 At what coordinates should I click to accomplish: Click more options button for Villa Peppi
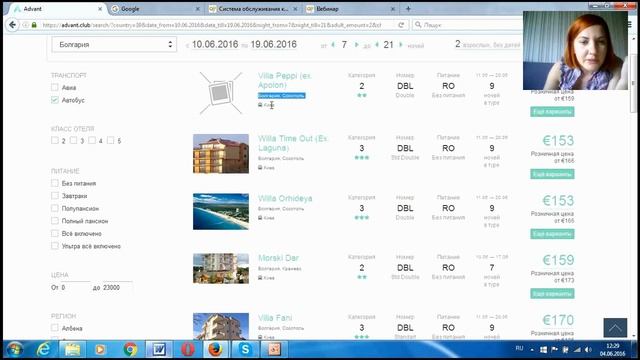552,112
